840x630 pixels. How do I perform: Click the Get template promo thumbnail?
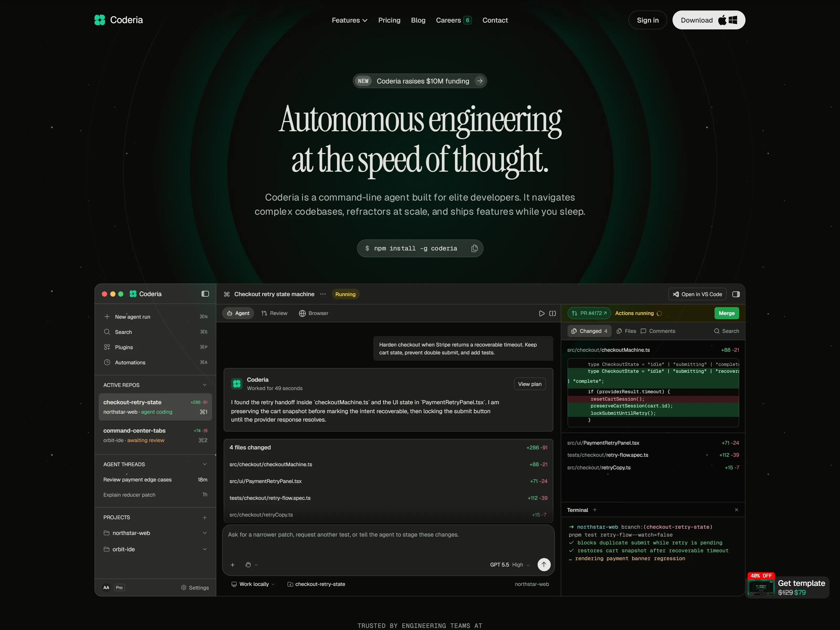point(761,588)
